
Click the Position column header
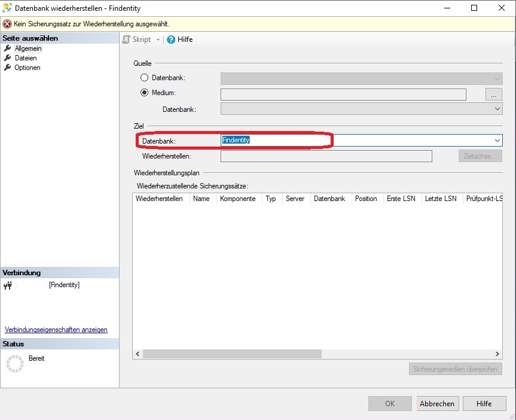pyautogui.click(x=367, y=199)
